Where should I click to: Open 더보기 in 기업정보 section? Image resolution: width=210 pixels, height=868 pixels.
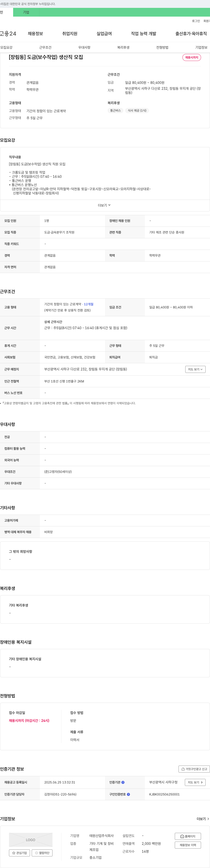pos(203,819)
